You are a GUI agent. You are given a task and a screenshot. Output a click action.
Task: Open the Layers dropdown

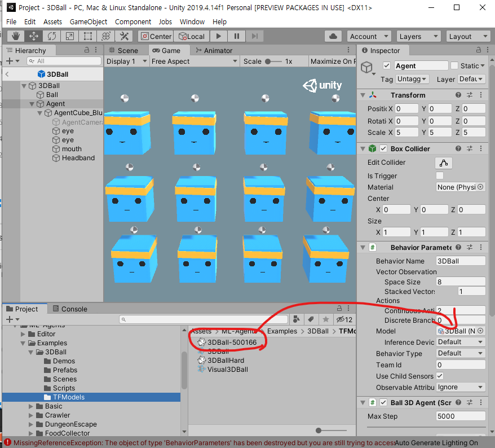[418, 36]
